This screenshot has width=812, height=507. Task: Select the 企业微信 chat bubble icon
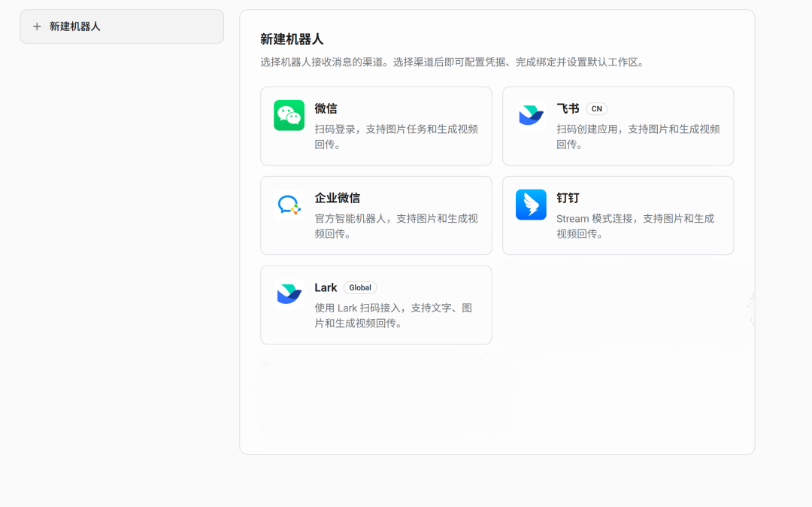[x=289, y=205]
